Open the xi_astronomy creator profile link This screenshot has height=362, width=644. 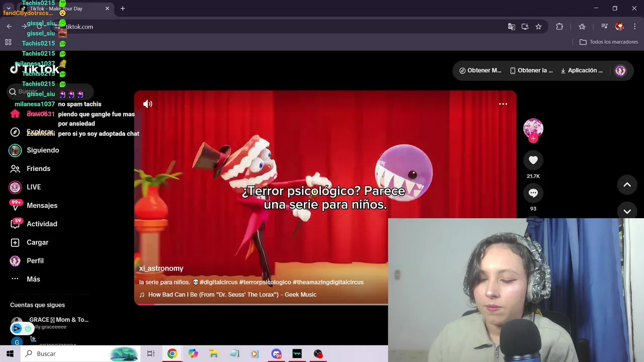(161, 268)
